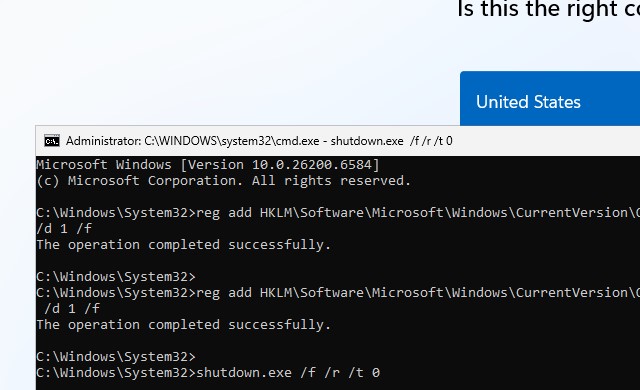The width and height of the screenshot is (640, 390).
Task: Open the cmd.exe title bar icon menu
Action: (52, 141)
